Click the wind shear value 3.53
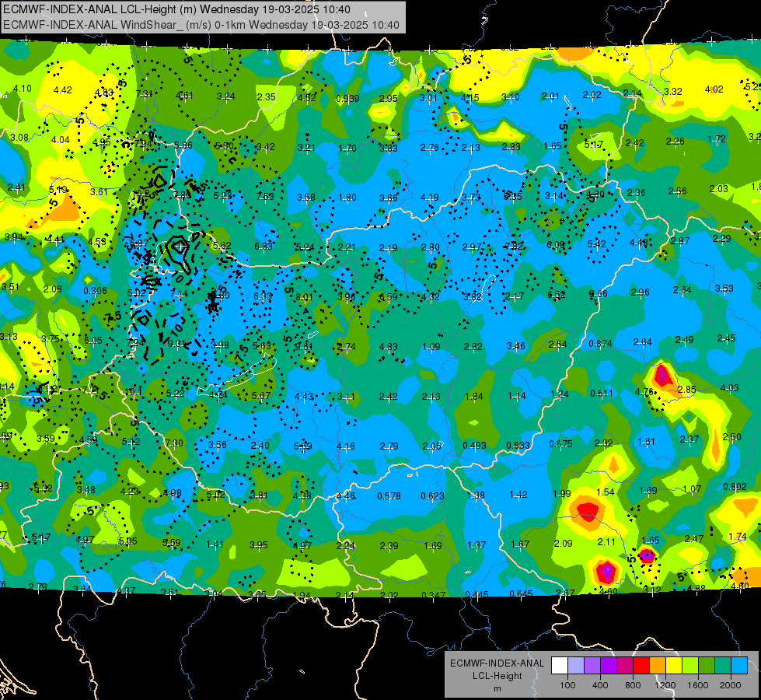The image size is (761, 700). [724, 289]
